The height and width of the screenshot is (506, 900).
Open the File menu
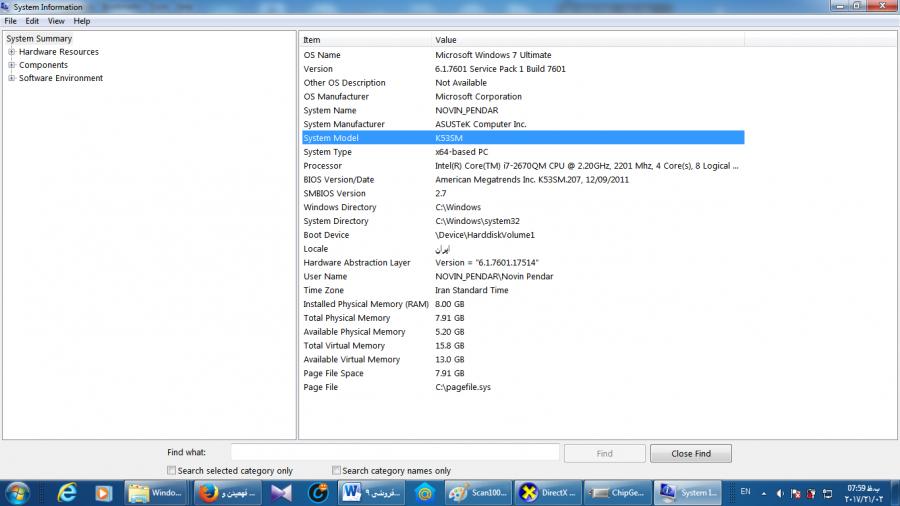pos(10,21)
